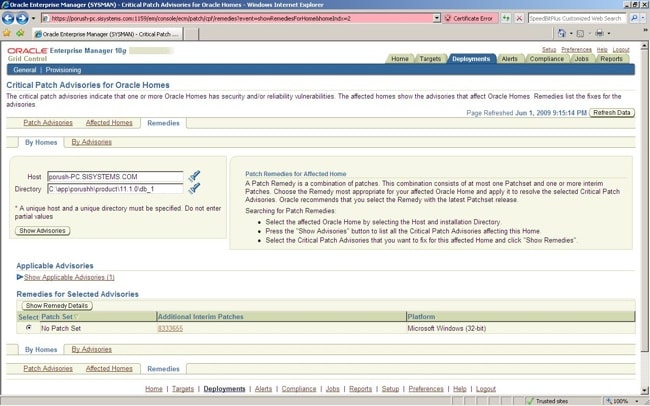Click the SpeedBitPlus web search box
This screenshot has width=650, height=406.
pos(576,18)
